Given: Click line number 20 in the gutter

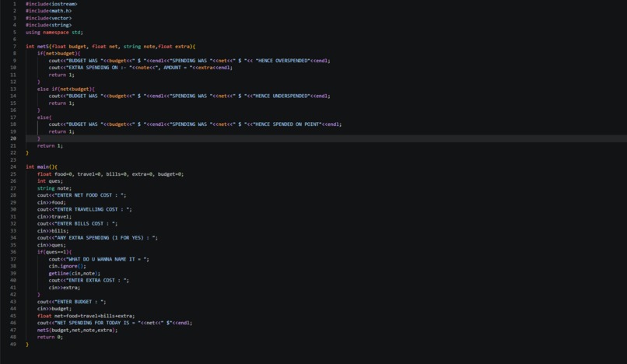Looking at the screenshot, I should 13,138.
